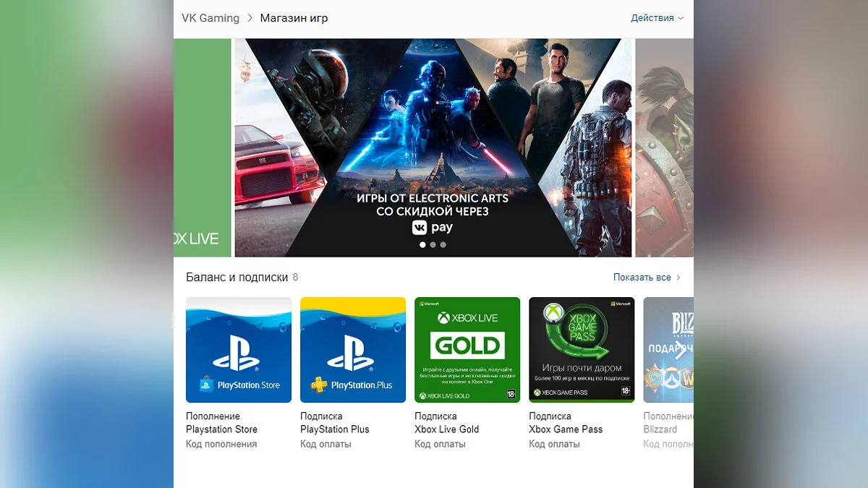Viewport: 868px width, 488px height.
Task: Click the Пополнение Blizzard title
Action: pos(668,423)
